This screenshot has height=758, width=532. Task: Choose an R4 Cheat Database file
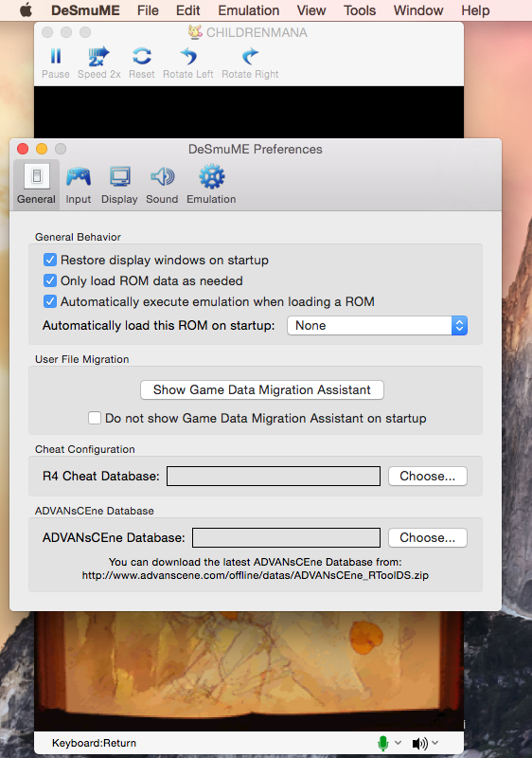[x=427, y=477]
